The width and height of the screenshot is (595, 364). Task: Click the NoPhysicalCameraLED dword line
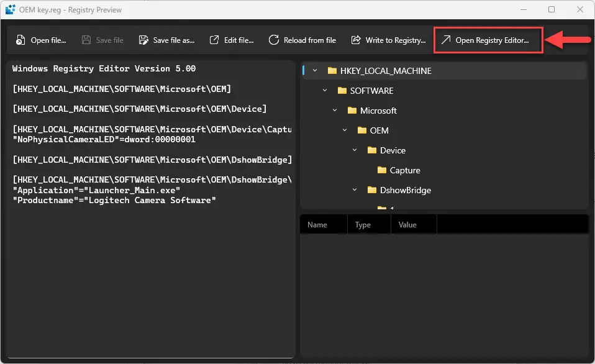coord(104,139)
